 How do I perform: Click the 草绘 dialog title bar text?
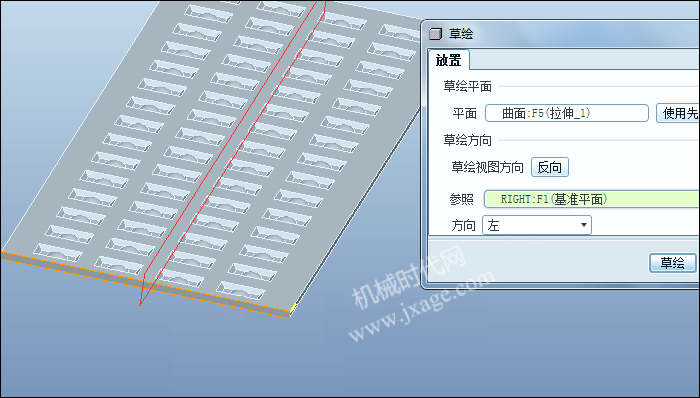tap(461, 34)
